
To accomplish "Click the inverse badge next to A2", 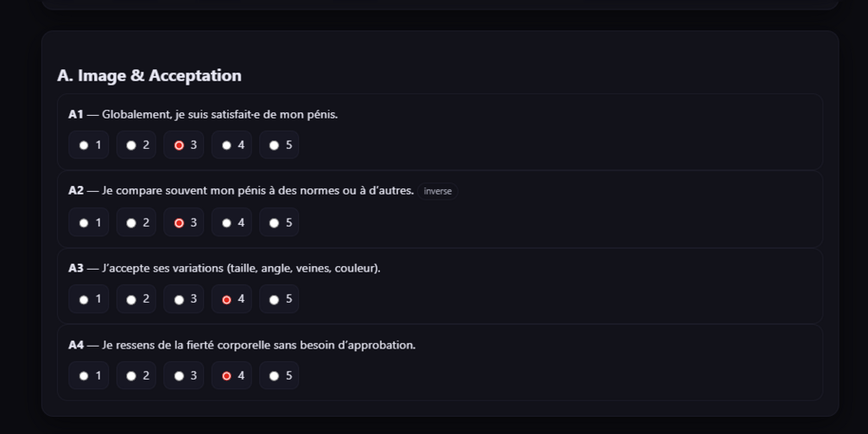I will (x=437, y=191).
